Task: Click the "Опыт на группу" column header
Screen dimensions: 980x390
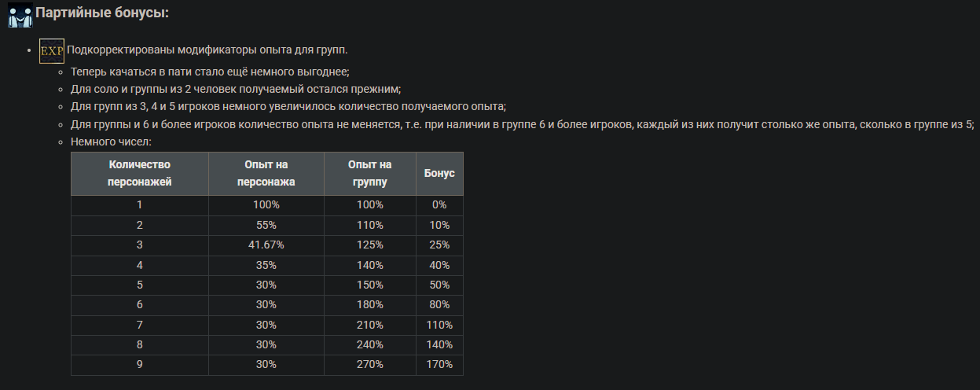Action: 370,173
